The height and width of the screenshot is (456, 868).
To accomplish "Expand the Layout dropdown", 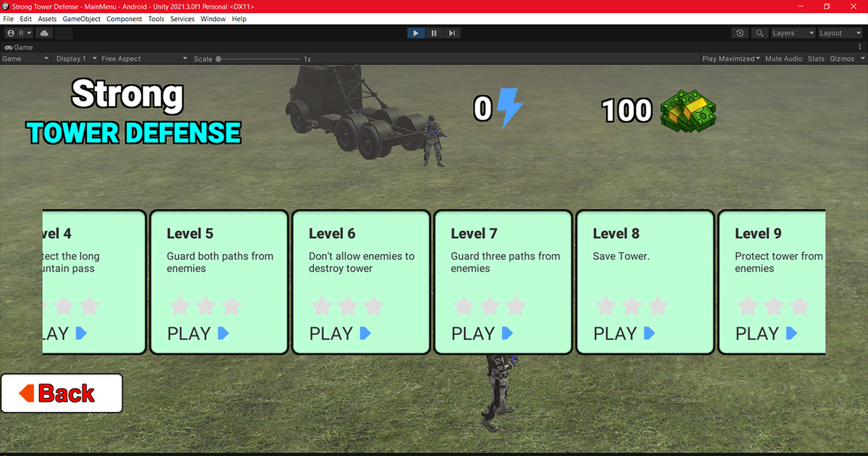I will click(x=839, y=33).
